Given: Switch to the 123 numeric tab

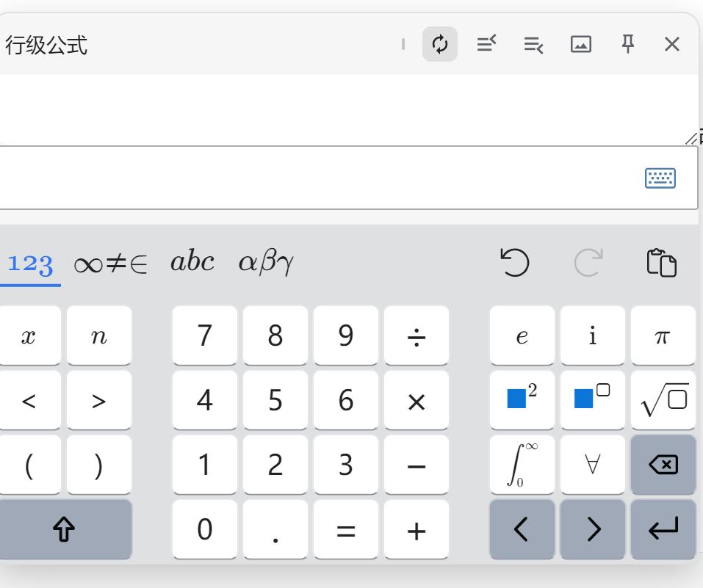Looking at the screenshot, I should pos(30,263).
